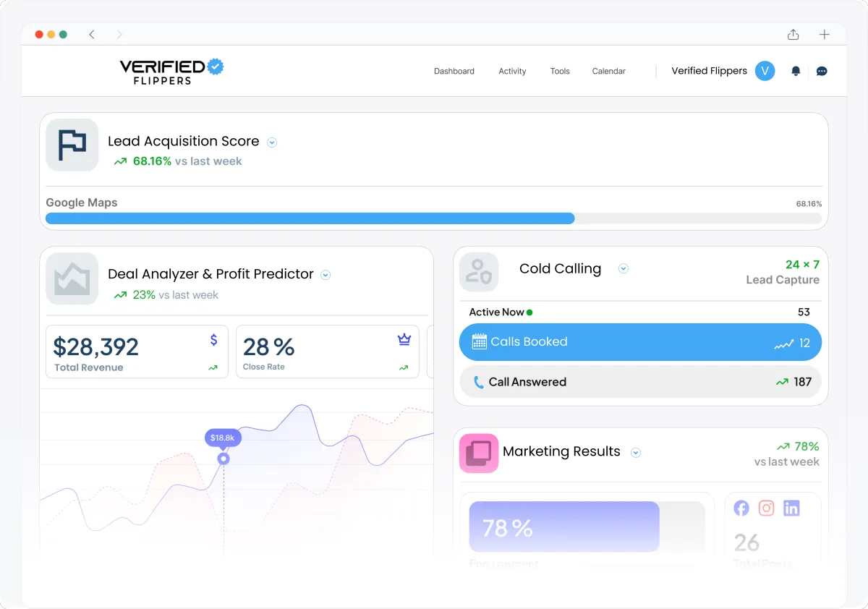Screen dimensions: 868x609
Task: Click the browser back arrow
Action: pos(92,34)
